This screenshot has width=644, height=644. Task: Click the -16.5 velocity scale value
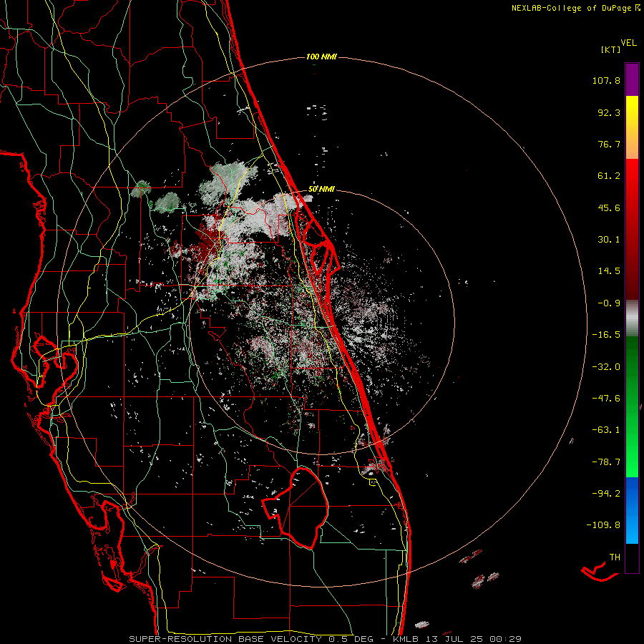click(x=606, y=335)
